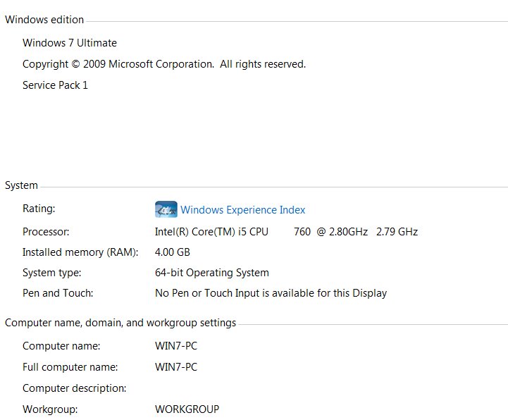
Task: Click 'Computer name, domain, and workgroup settings' heading
Action: (120, 323)
